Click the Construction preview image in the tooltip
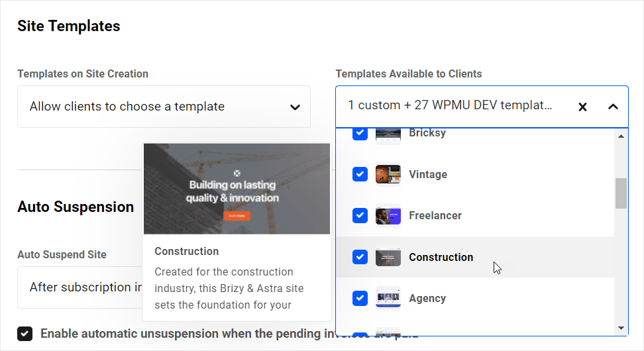This screenshot has height=351, width=644. (237, 189)
